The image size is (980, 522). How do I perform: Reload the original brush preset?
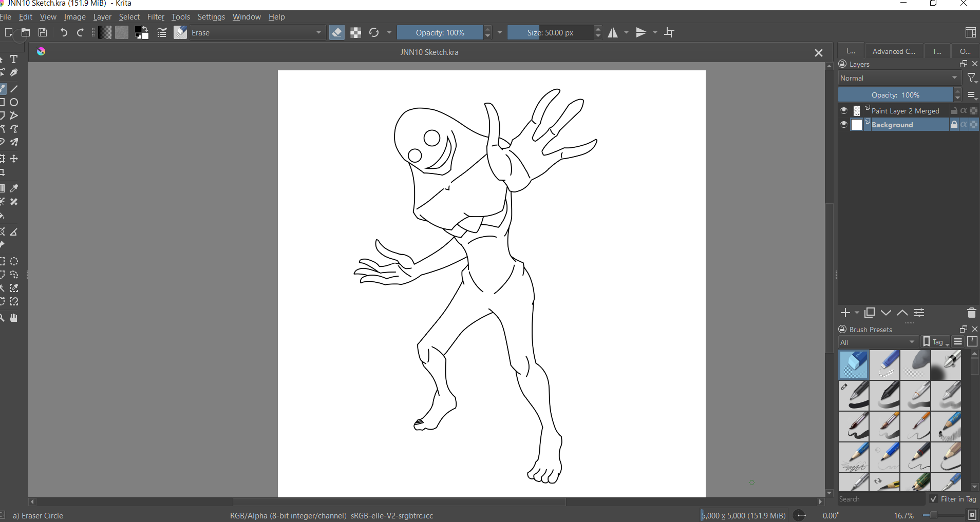point(374,33)
